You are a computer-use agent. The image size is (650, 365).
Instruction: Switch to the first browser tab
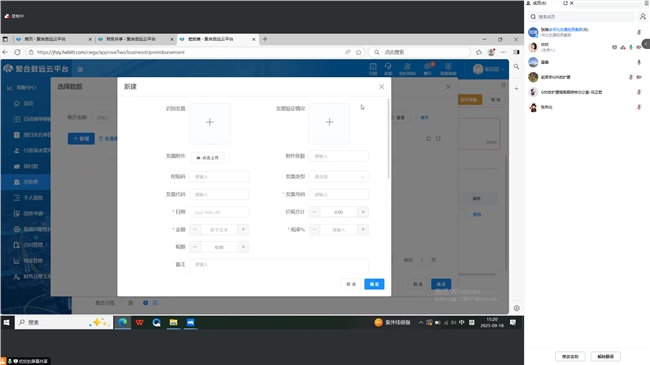[53, 39]
